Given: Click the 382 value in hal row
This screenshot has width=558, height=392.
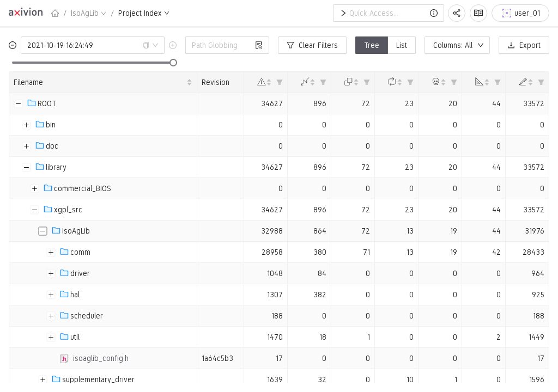Looking at the screenshot, I should point(319,295).
